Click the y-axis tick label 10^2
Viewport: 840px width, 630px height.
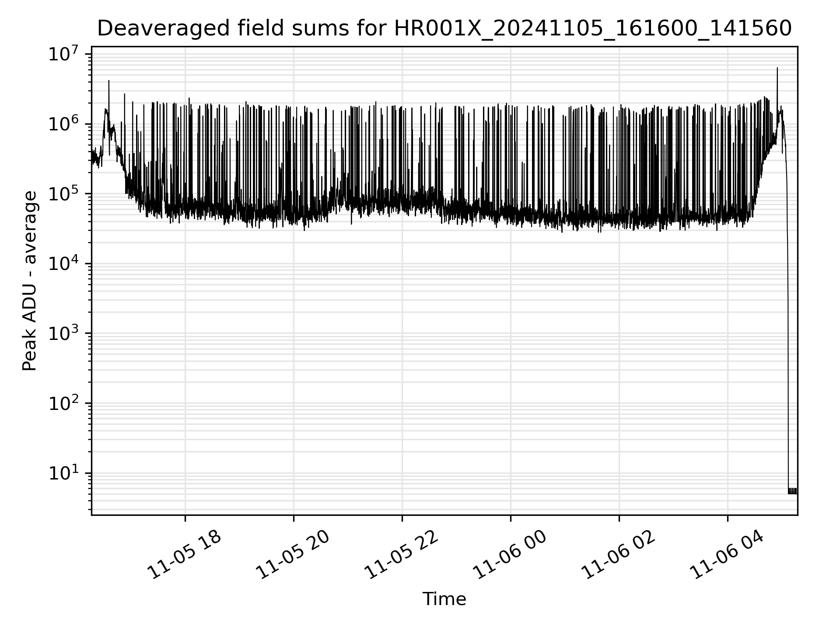click(x=64, y=403)
